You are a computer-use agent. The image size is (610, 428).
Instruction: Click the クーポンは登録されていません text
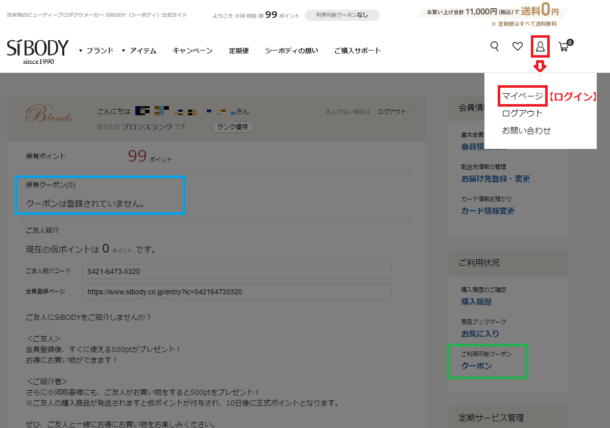coord(85,203)
